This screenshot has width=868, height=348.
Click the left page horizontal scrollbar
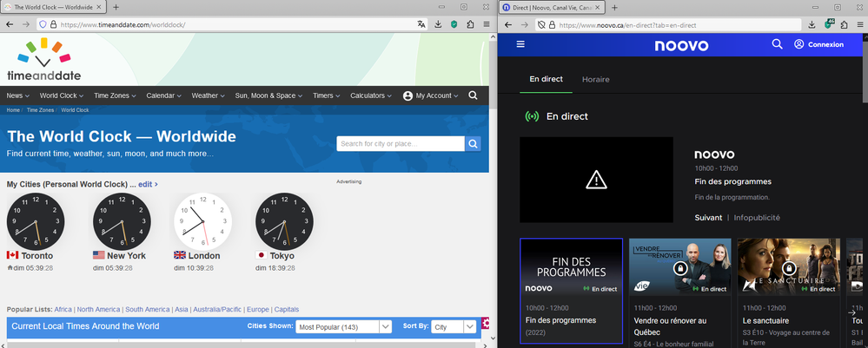(x=241, y=345)
